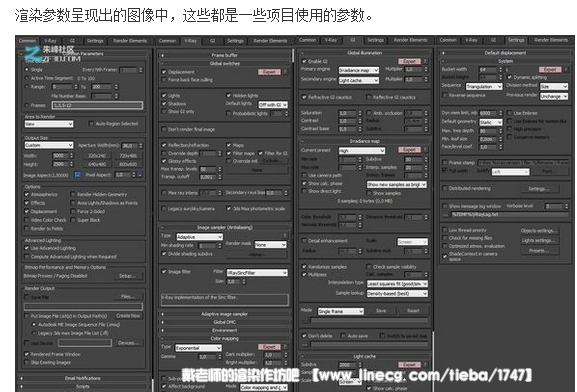Open the Output Size Custom dropdown

pos(49,145)
